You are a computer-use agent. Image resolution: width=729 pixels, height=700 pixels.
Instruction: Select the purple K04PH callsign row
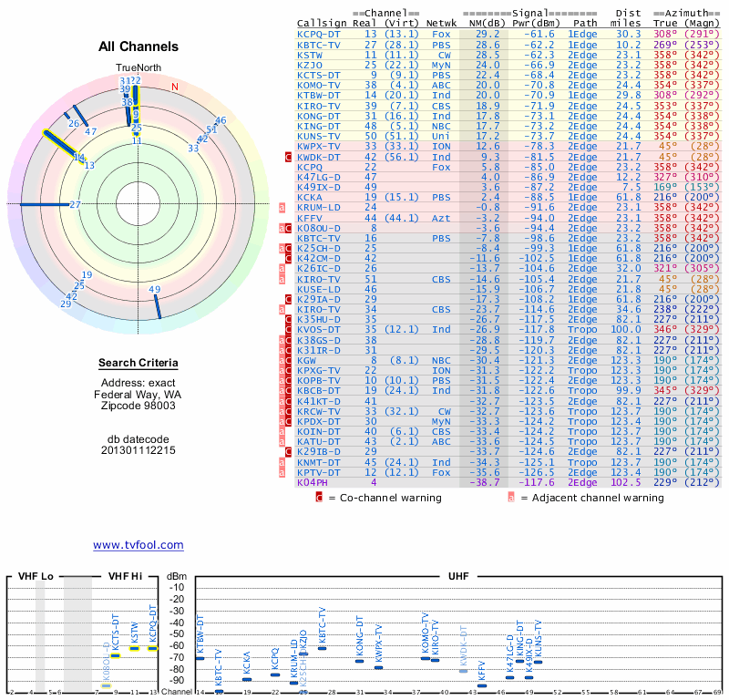click(313, 482)
